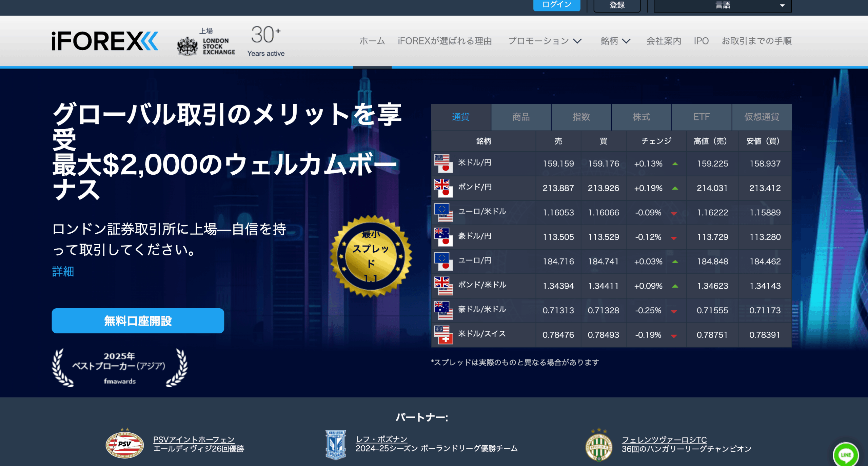
Task: Click the flag icon for 豪ドル/米ドル
Action: (443, 310)
